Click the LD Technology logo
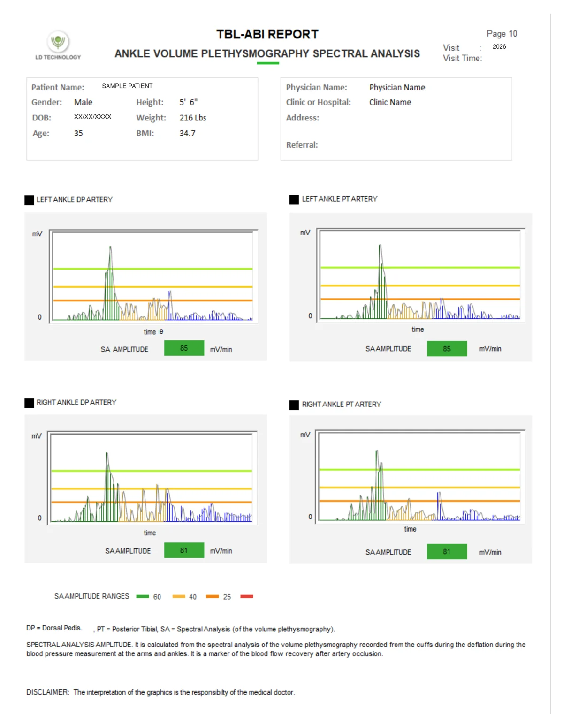Screen dimensions: 563x728 pyautogui.click(x=58, y=45)
